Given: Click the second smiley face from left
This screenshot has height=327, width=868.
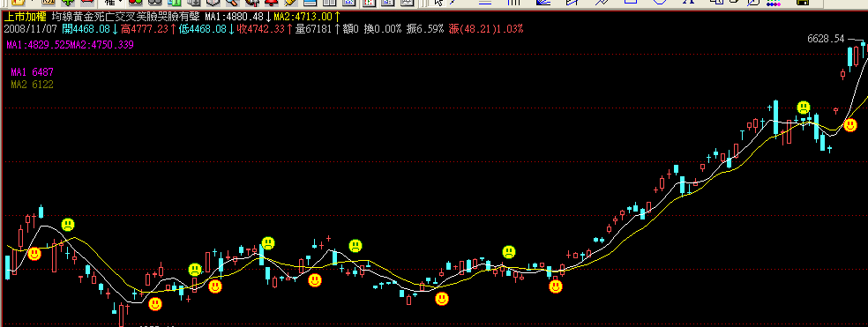Looking at the screenshot, I should [155, 304].
